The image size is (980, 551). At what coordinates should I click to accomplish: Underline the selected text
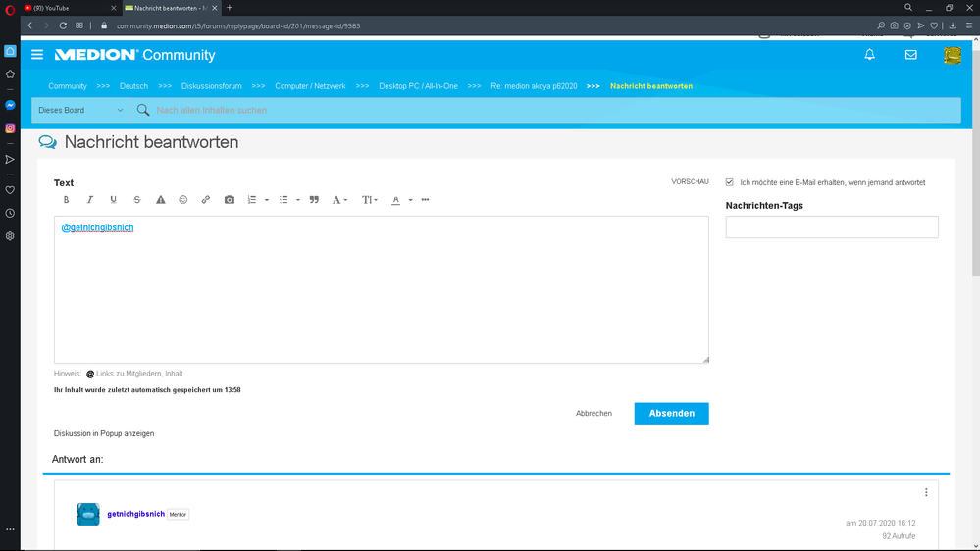(x=113, y=200)
